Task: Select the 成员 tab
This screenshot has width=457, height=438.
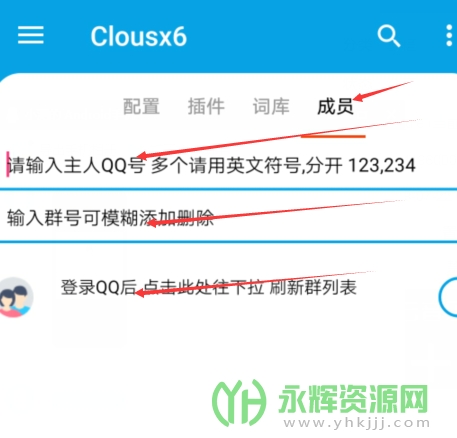Action: click(335, 106)
